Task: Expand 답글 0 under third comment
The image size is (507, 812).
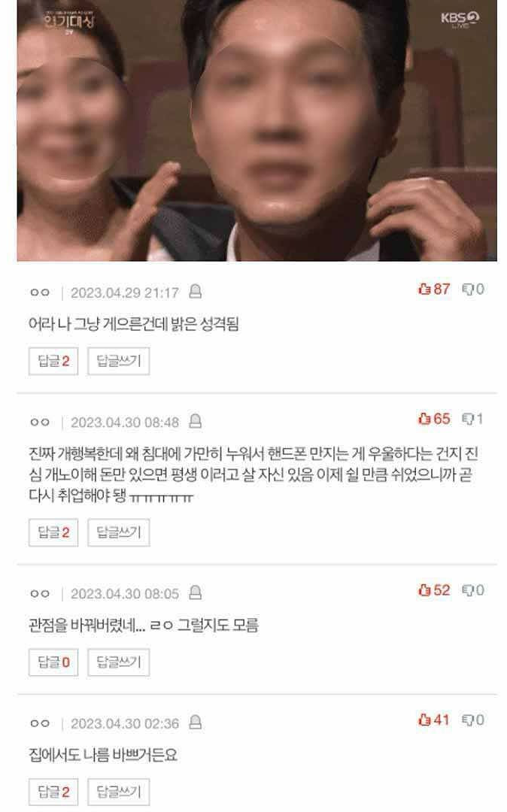Action: (53, 662)
